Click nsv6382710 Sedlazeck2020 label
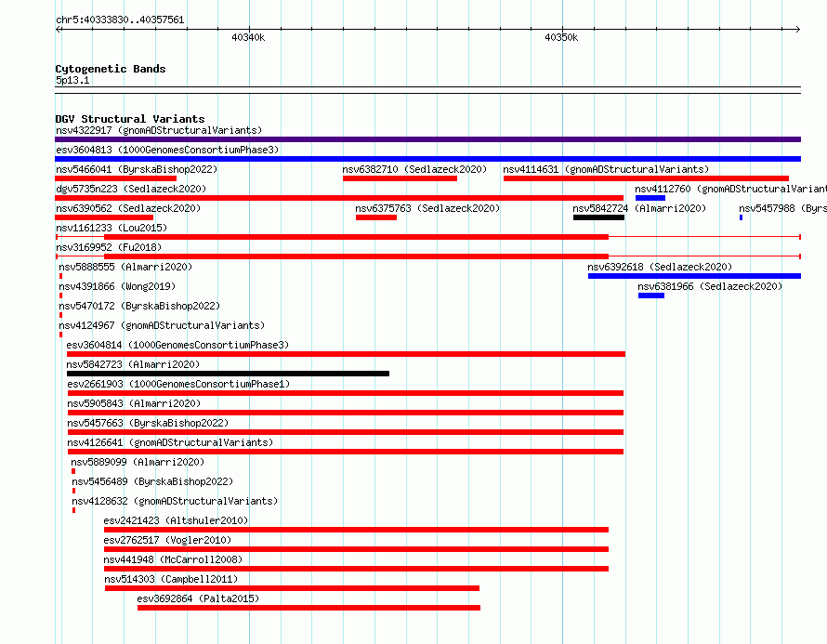The height and width of the screenshot is (644, 827). pos(414,169)
